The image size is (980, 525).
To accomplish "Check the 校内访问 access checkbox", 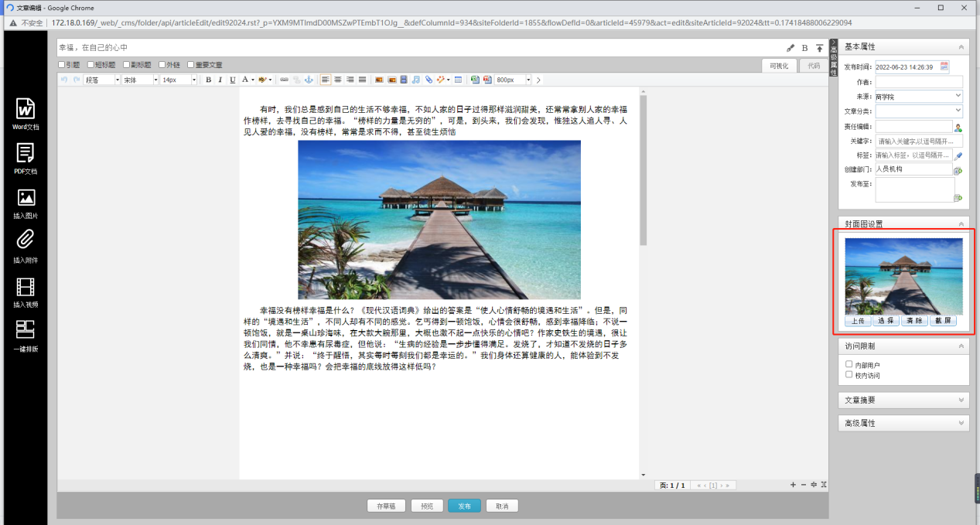I will coord(849,375).
